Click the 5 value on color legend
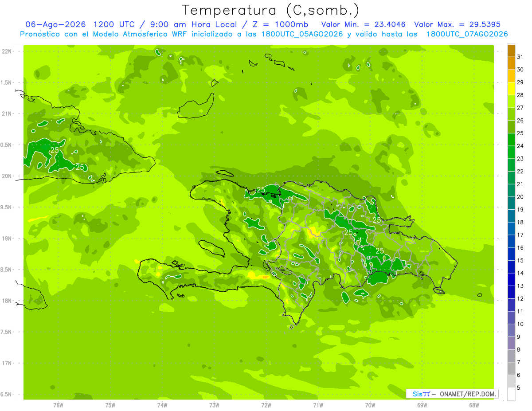 point(519,388)
